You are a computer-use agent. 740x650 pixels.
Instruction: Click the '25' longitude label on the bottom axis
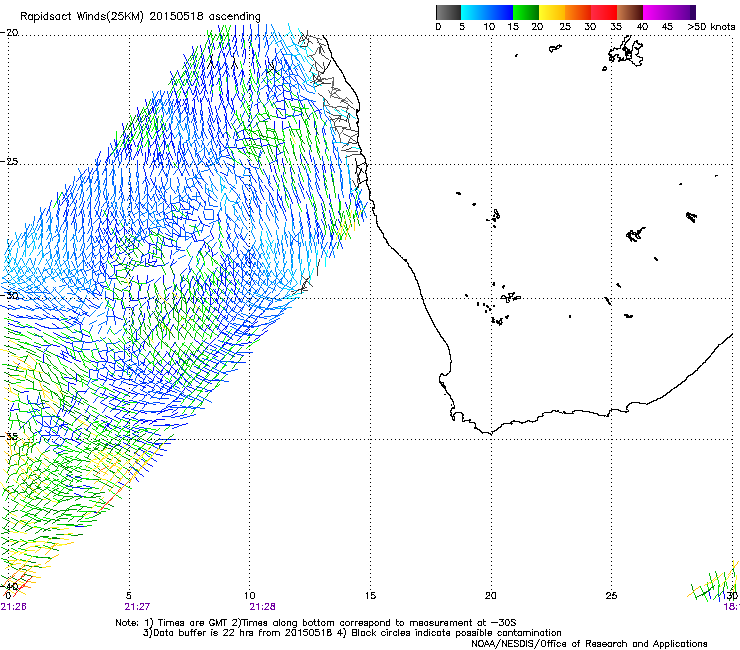[x=611, y=596]
